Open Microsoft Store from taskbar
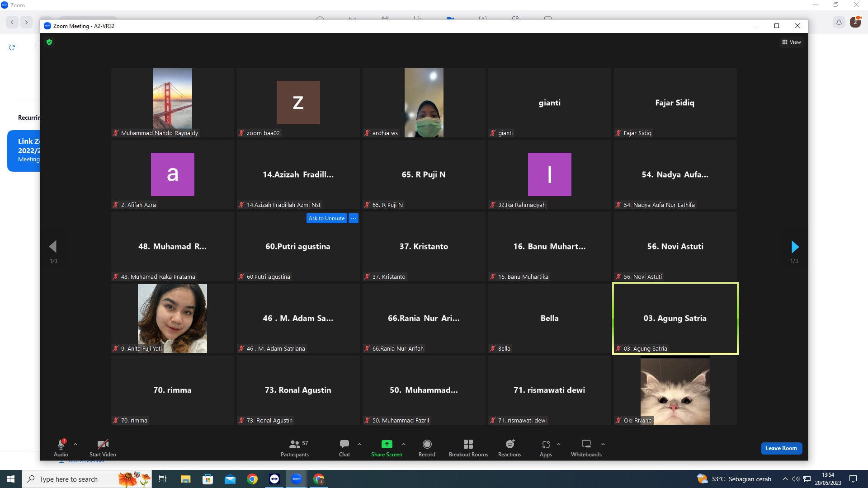The height and width of the screenshot is (488, 868). tap(208, 479)
